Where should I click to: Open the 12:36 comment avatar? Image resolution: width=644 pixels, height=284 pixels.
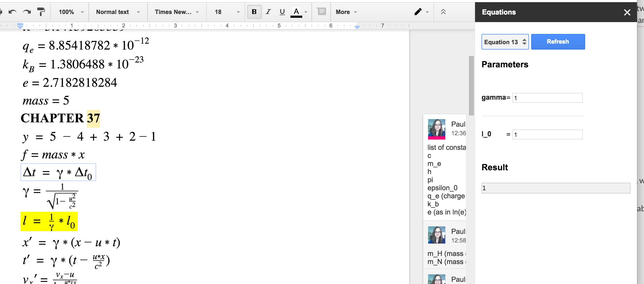coord(436,129)
